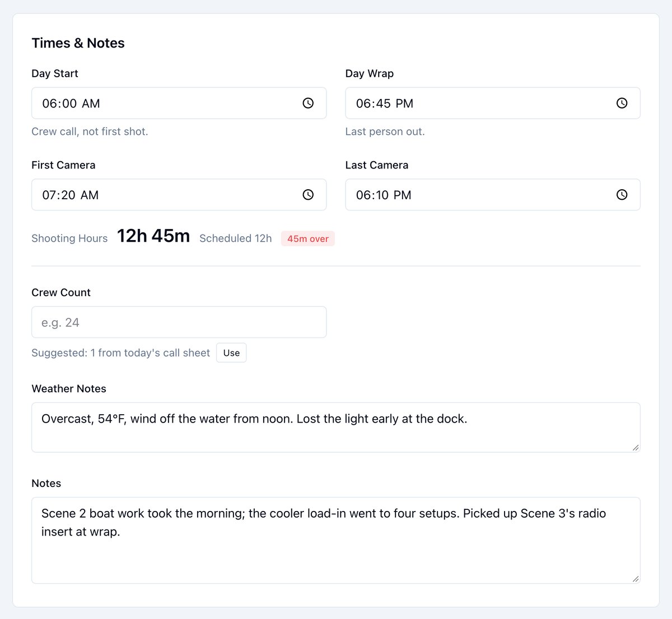The height and width of the screenshot is (619, 672).
Task: Open the Day Wrap clock picker icon
Action: click(x=622, y=103)
